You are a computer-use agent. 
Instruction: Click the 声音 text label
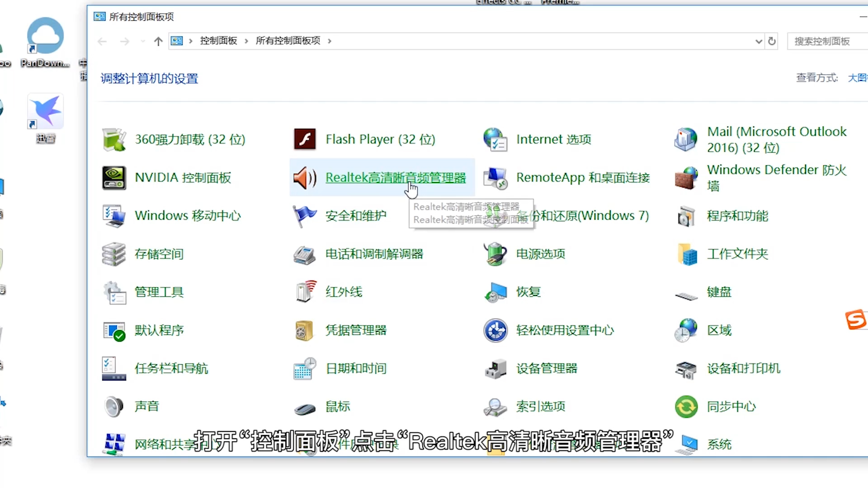tap(147, 407)
